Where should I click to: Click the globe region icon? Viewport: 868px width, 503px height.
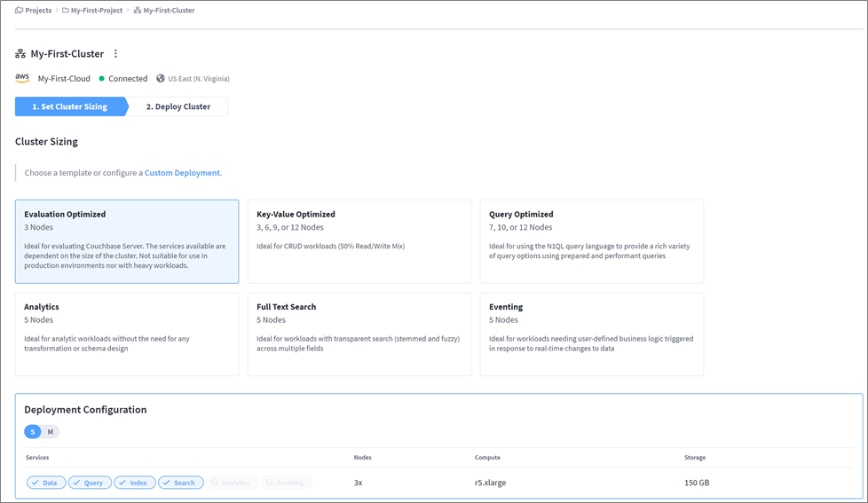coord(161,78)
